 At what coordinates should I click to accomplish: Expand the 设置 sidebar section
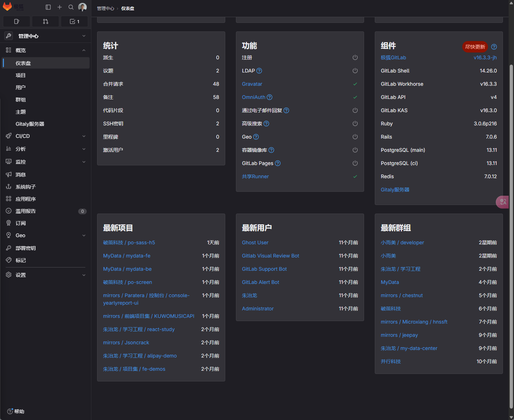(45, 275)
